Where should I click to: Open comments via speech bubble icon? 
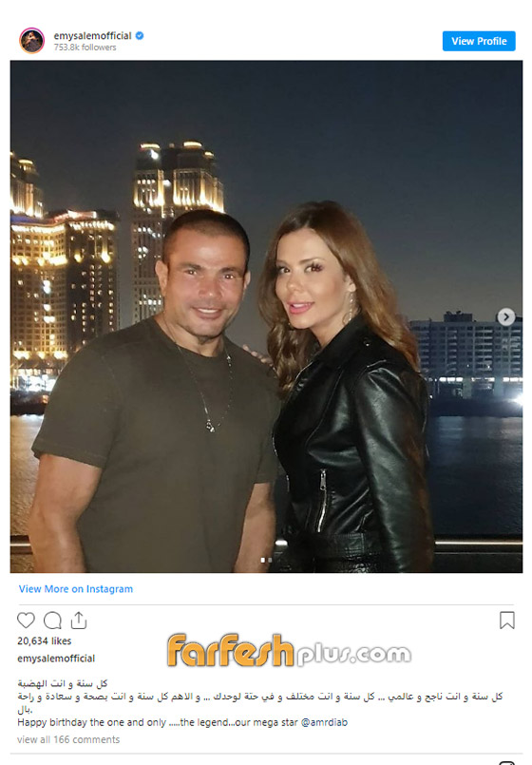click(x=52, y=621)
